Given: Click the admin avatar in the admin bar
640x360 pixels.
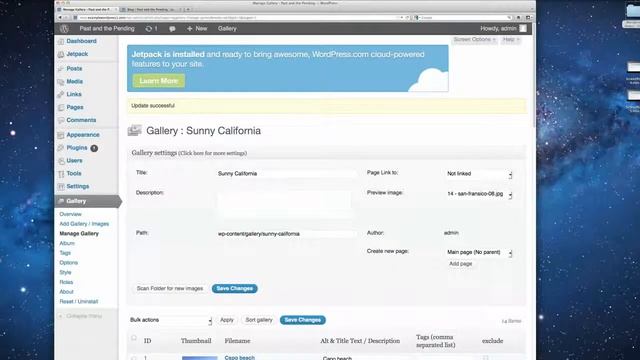Looking at the screenshot, I should [523, 28].
